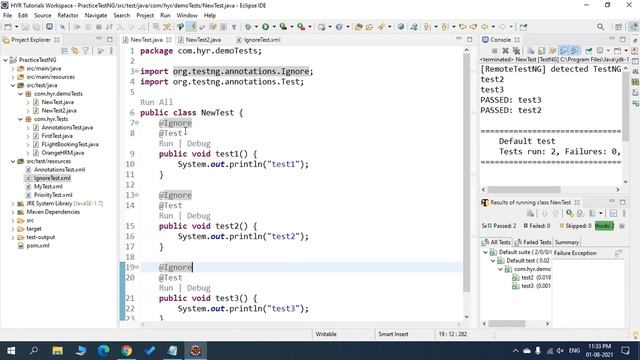Click 'Run All' code lens link
The image size is (640, 360).
click(x=156, y=102)
